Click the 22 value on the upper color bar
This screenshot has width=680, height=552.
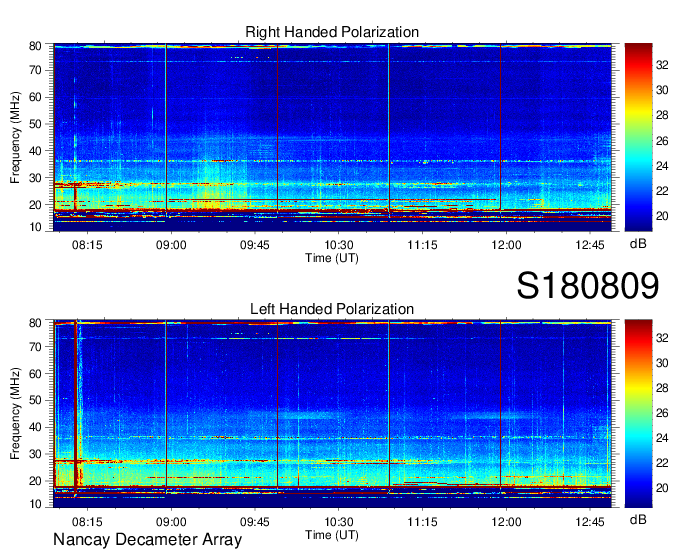662,191
